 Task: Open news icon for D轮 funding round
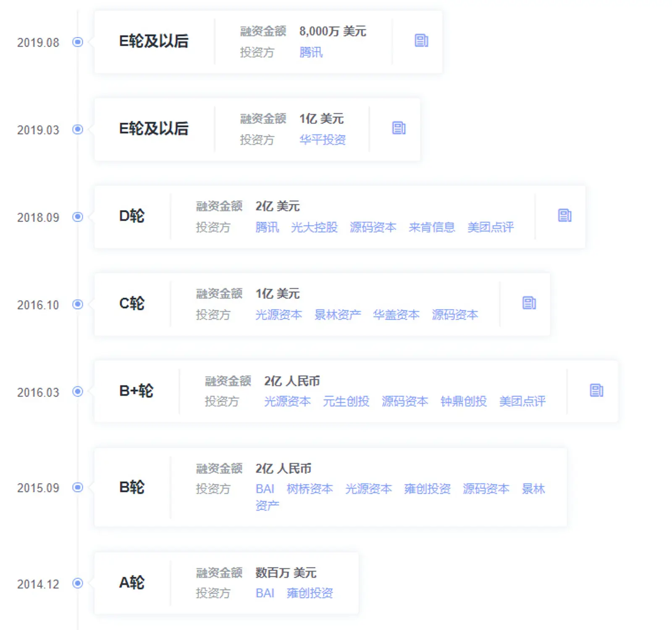tap(564, 216)
